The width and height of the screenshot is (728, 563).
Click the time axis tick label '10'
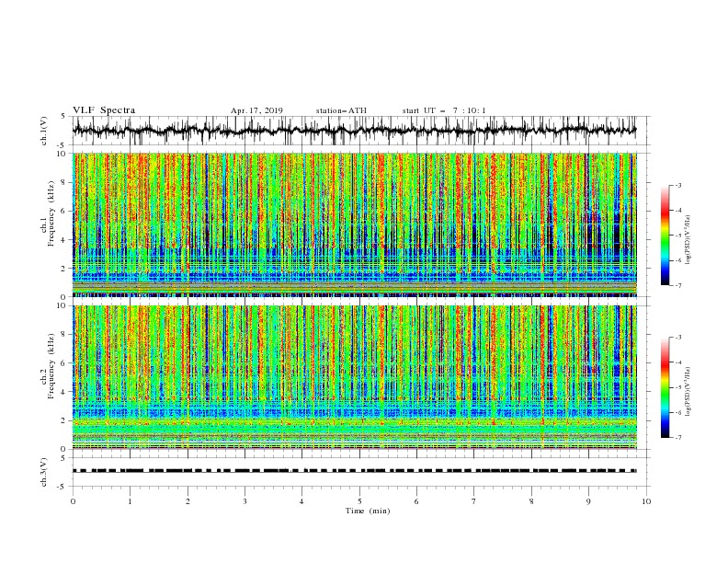(646, 501)
